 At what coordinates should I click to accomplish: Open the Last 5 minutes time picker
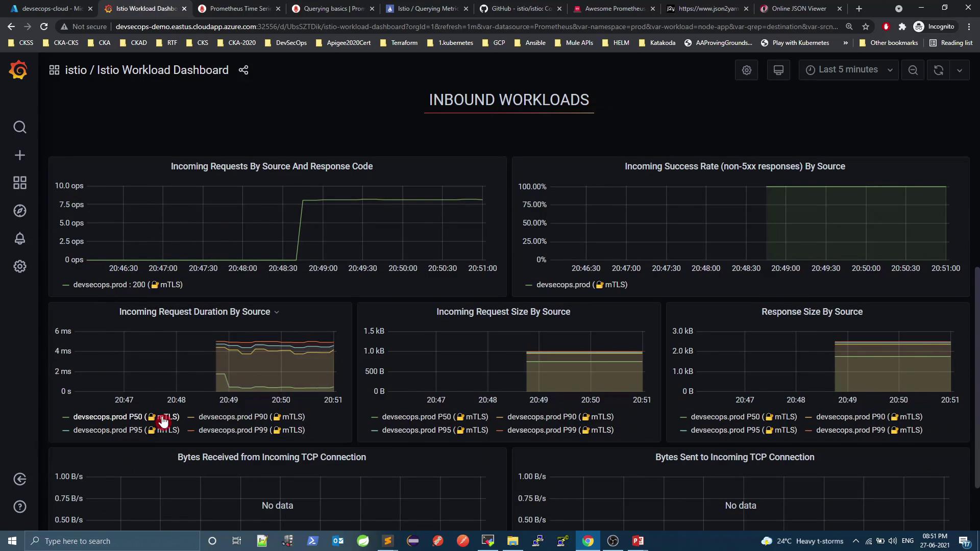click(x=848, y=70)
